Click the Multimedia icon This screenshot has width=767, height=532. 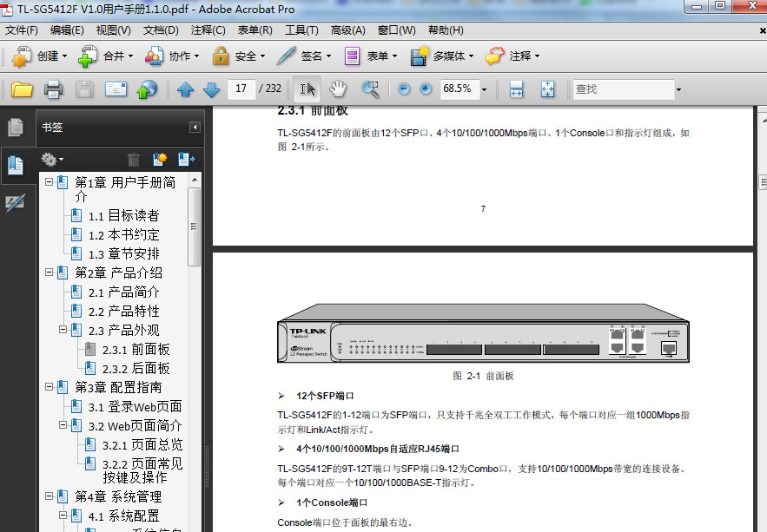point(420,56)
